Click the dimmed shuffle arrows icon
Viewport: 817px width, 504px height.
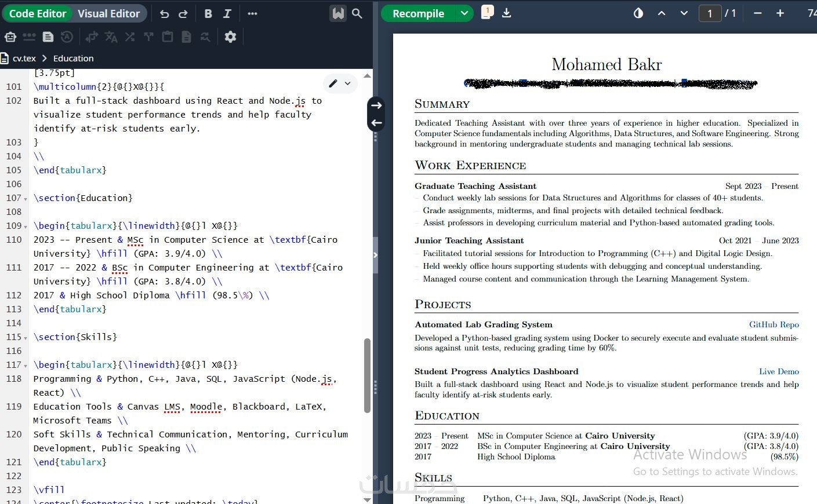tap(130, 37)
